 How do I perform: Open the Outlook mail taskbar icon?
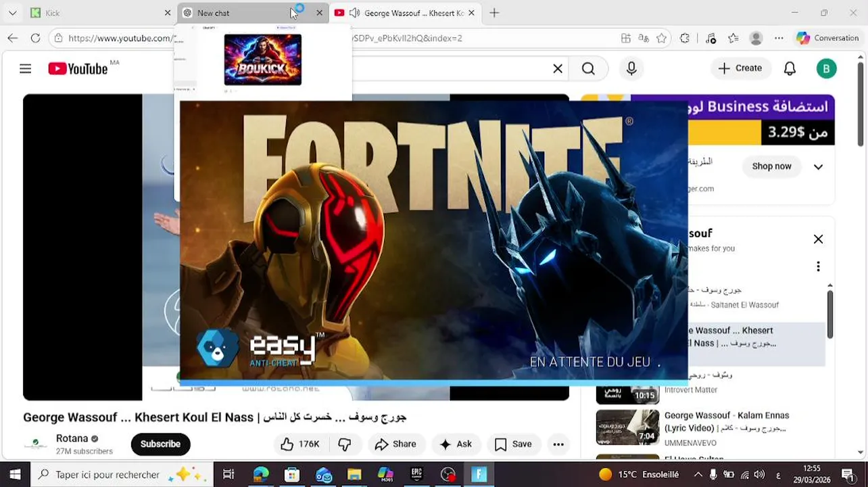coord(323,475)
